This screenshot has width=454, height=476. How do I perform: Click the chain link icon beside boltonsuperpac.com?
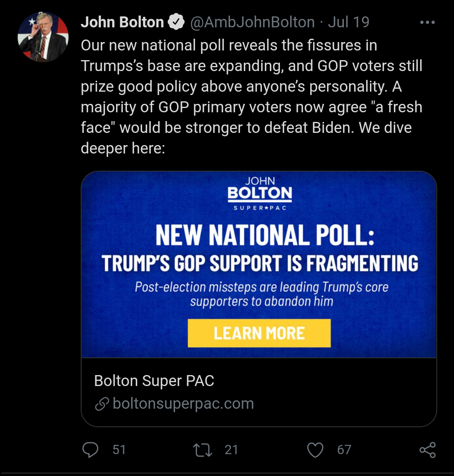tap(102, 404)
